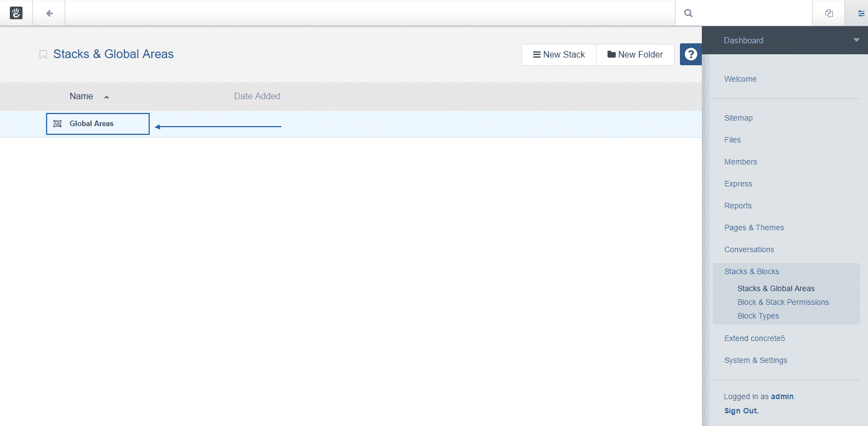Sort list by Name column header

[x=81, y=96]
